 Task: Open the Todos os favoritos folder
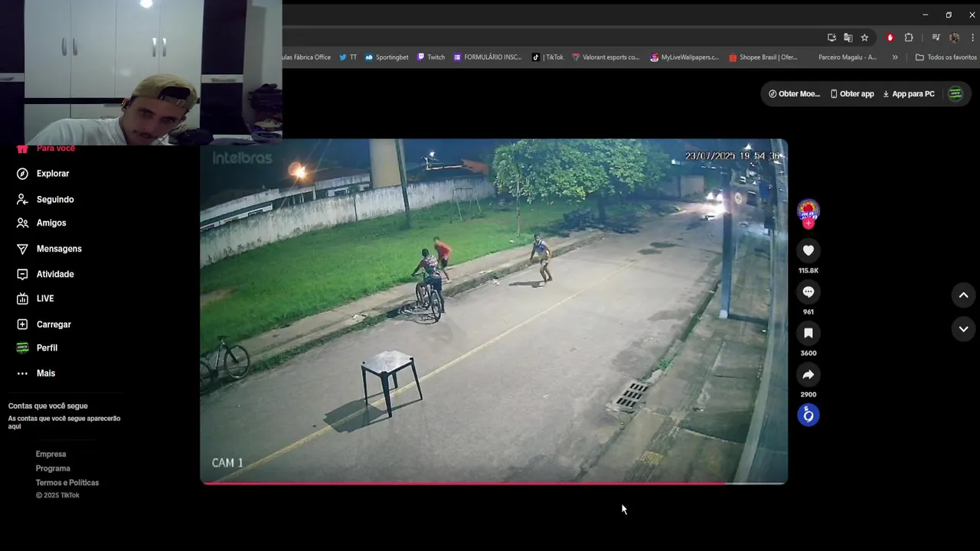946,57
